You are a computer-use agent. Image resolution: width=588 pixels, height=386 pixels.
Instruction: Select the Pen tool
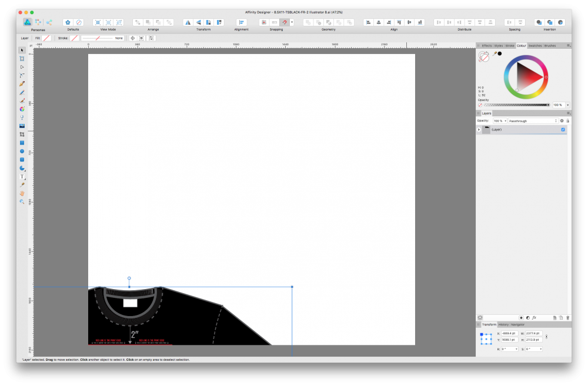(22, 83)
